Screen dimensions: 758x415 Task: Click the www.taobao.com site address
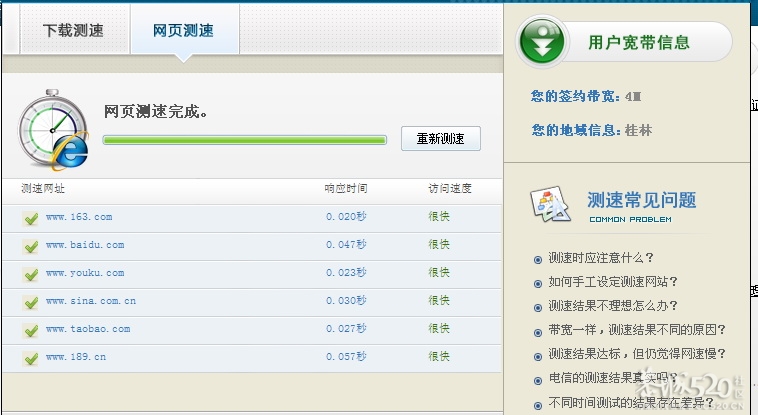click(88, 329)
